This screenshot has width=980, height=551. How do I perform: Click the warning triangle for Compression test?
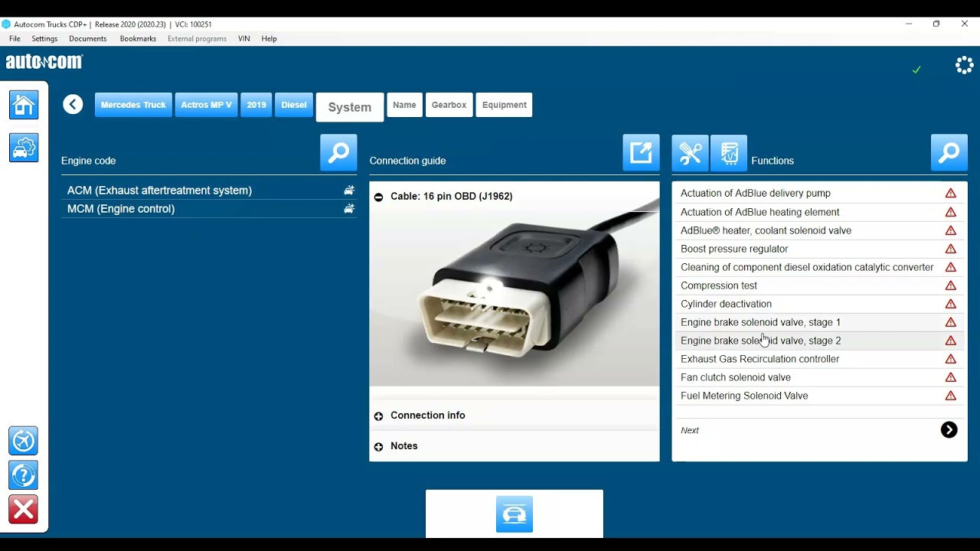[951, 285]
